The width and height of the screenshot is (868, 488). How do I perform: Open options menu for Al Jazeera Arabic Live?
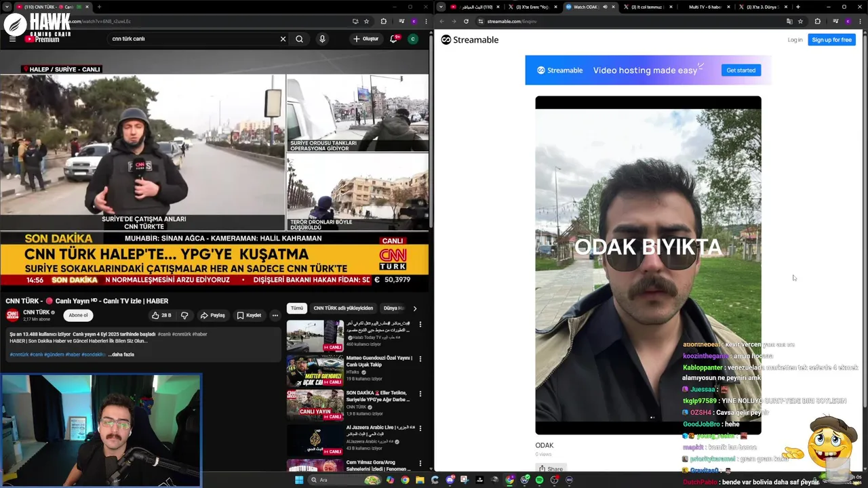420,428
